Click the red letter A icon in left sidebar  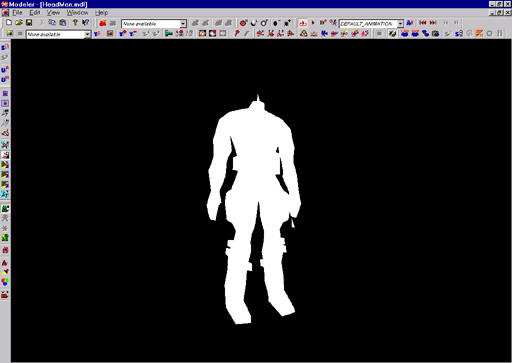[5, 263]
